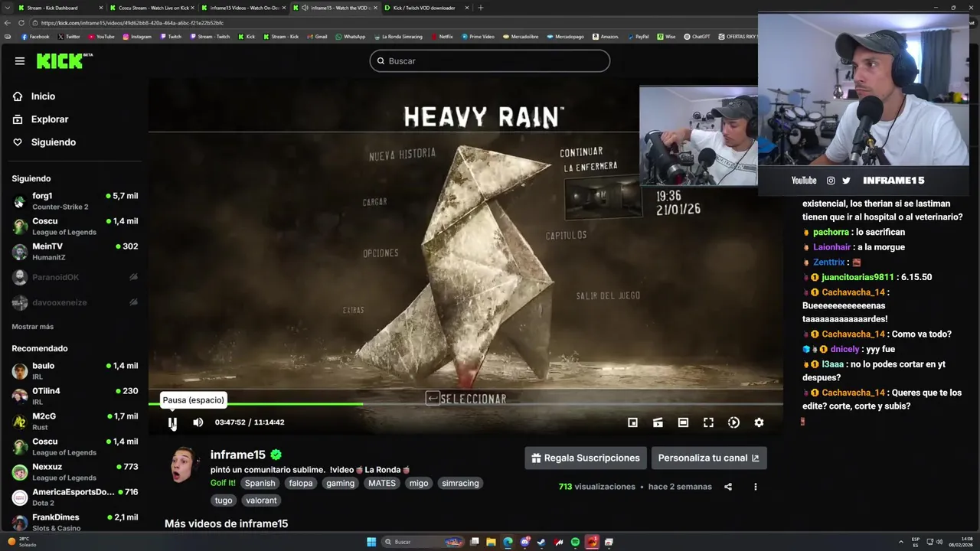Go to the Kick logo homepage
The width and height of the screenshot is (980, 551).
[x=64, y=61]
